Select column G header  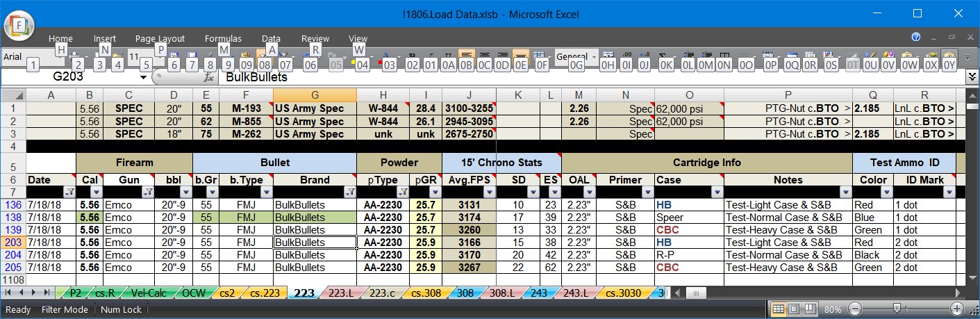point(315,96)
